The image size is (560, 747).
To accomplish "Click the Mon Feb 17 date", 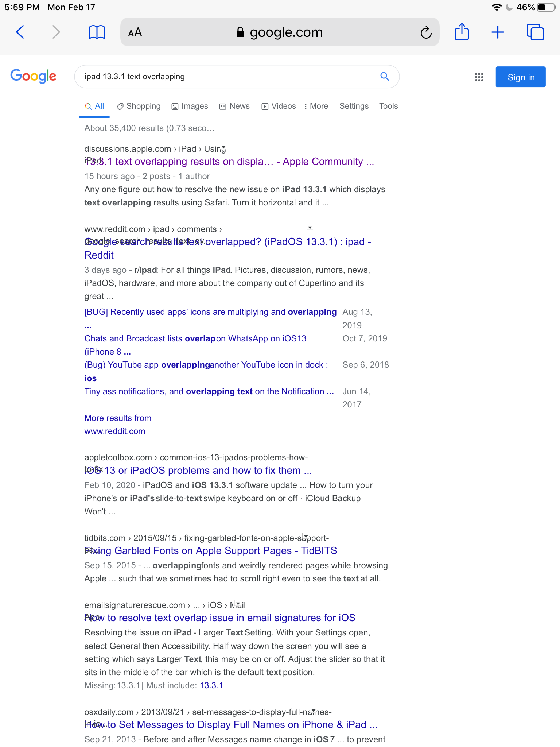I will point(71,7).
